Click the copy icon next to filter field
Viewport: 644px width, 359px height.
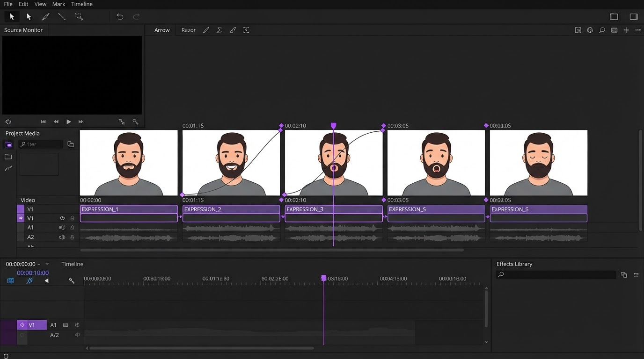pyautogui.click(x=71, y=144)
